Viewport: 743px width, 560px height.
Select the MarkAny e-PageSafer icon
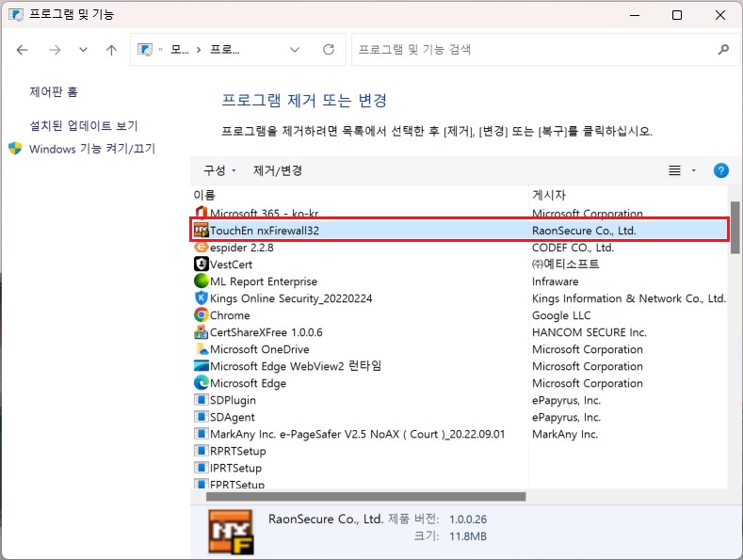201,434
